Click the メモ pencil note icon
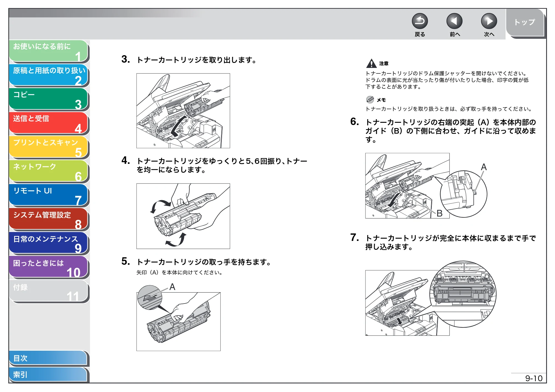 [x=370, y=100]
